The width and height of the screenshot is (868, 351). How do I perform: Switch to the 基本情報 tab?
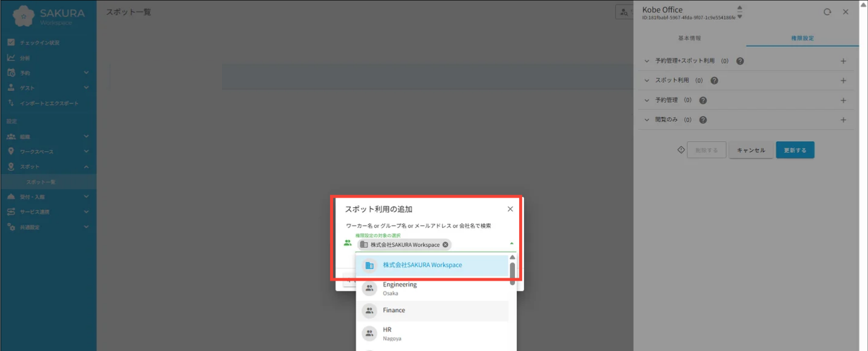click(690, 38)
